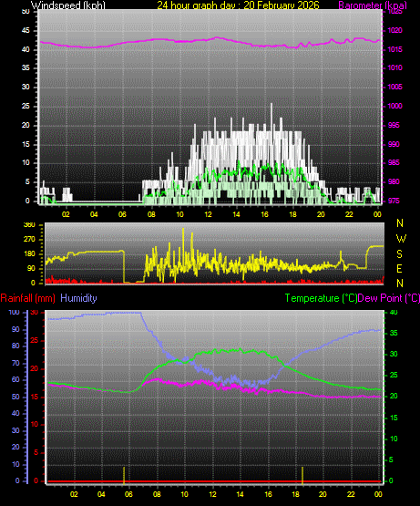Viewport: 420px width, 506px height.
Task: Click the "Windspeed (kph)" axis title
Action: (x=68, y=5)
